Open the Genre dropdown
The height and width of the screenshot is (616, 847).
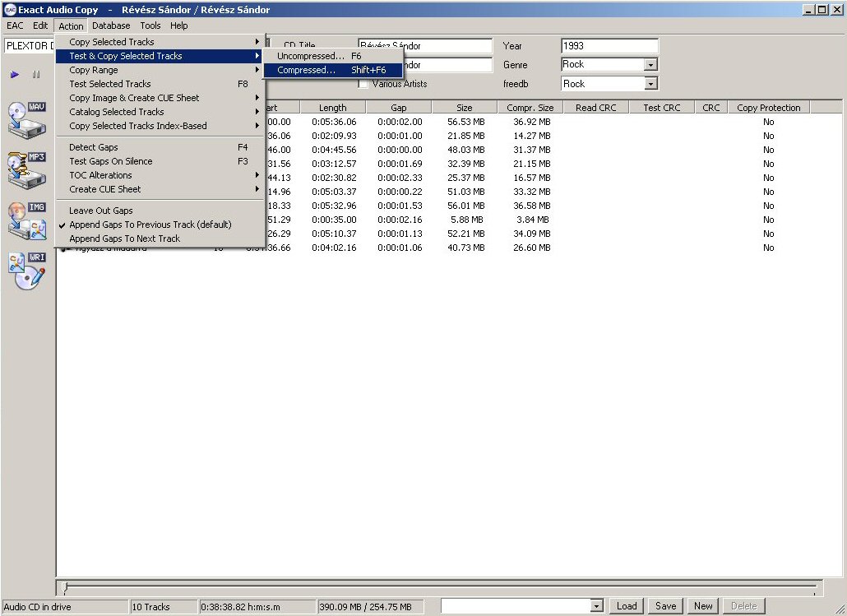[x=650, y=65]
